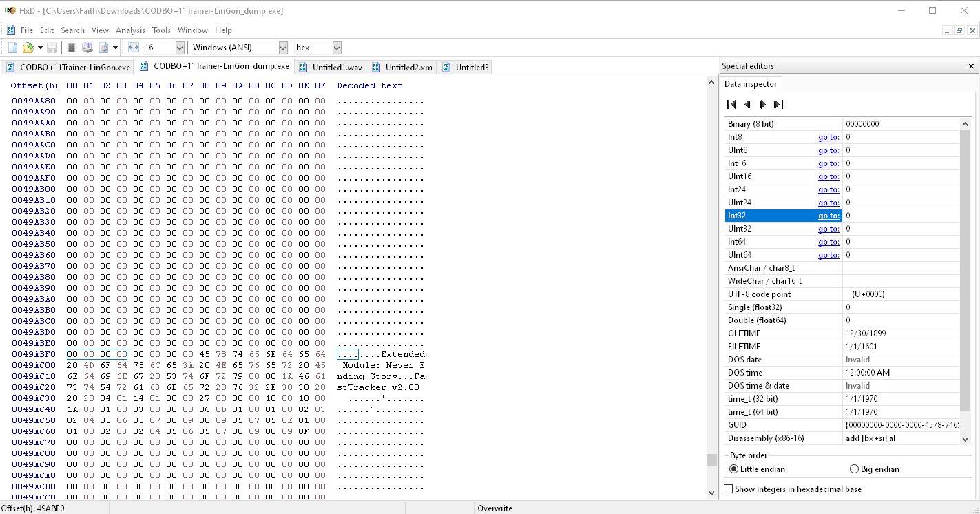Create a new file with the toolbar icon
The image size is (980, 514).
click(x=12, y=48)
